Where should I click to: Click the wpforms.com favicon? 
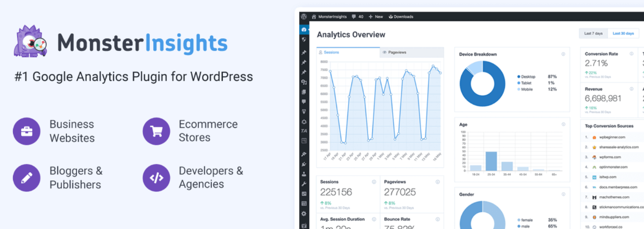[594, 157]
